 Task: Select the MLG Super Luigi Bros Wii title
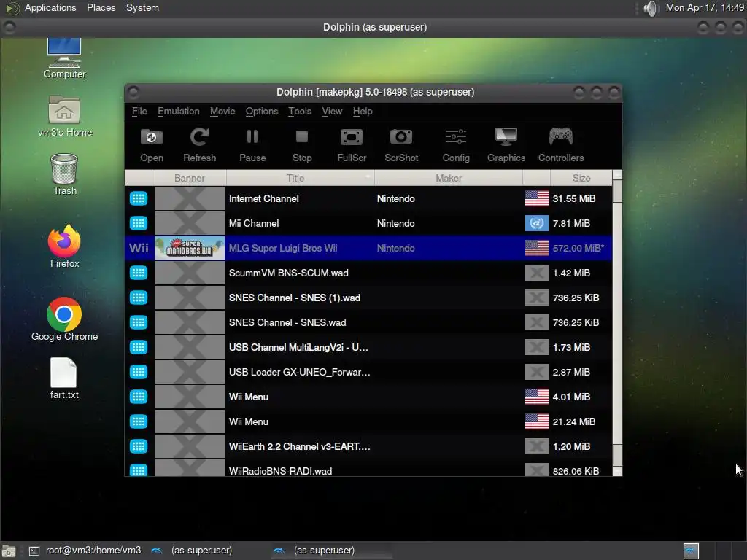pos(283,248)
